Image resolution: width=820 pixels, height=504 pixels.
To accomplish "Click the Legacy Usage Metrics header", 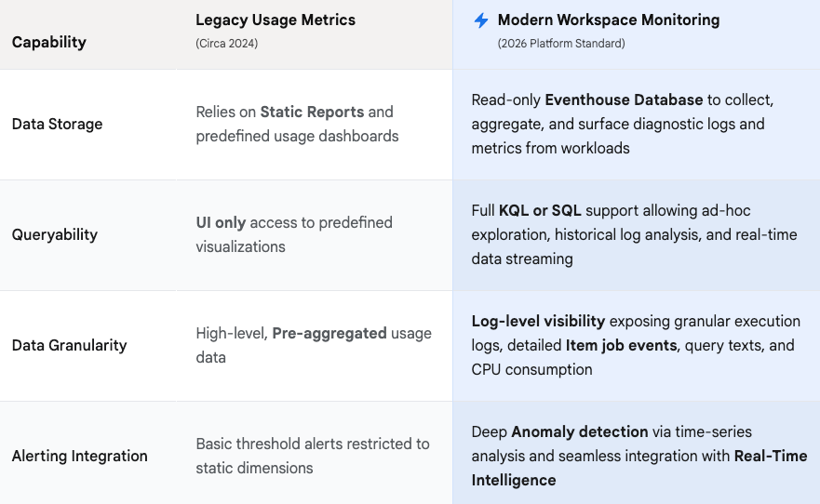I will coord(276,20).
